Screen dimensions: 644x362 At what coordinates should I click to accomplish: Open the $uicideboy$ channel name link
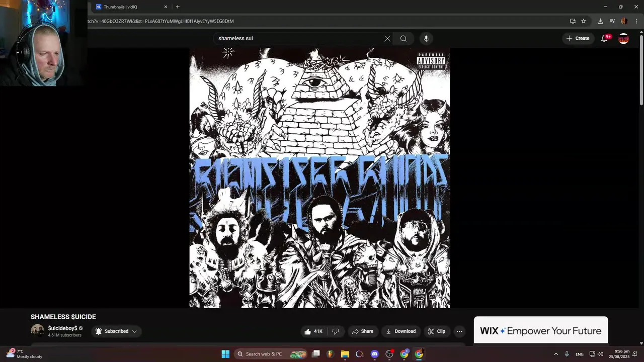[63, 328]
